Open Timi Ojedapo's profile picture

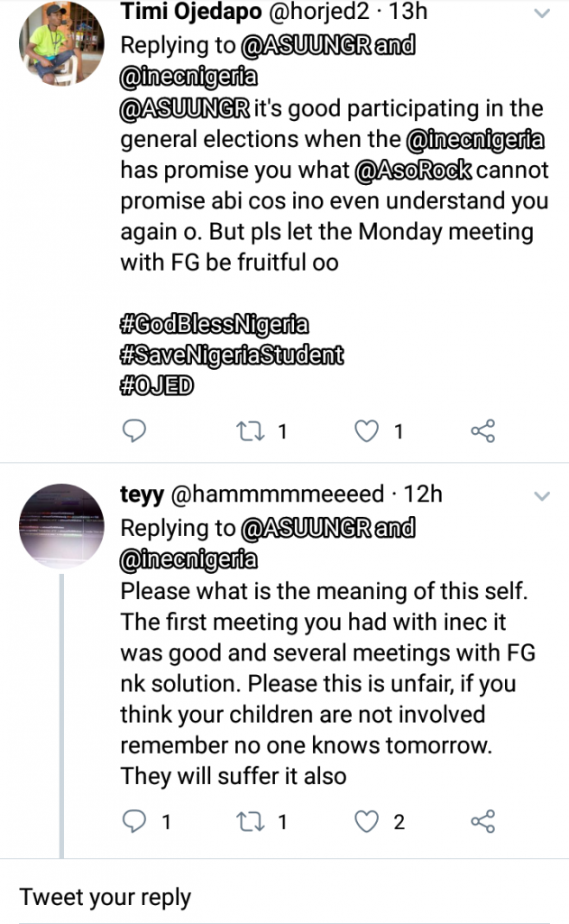tap(61, 43)
